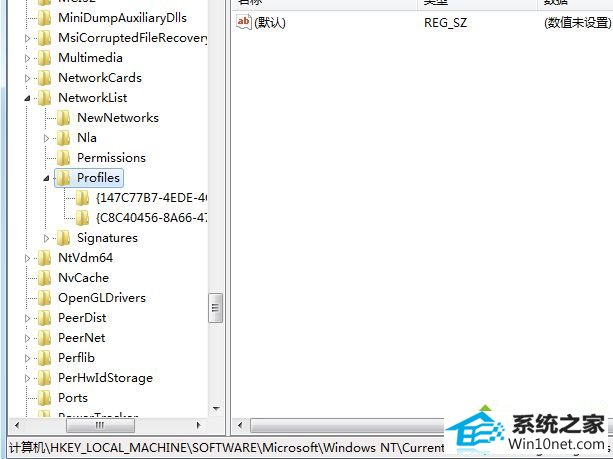Click the NetworkCards folder icon

click(x=44, y=78)
